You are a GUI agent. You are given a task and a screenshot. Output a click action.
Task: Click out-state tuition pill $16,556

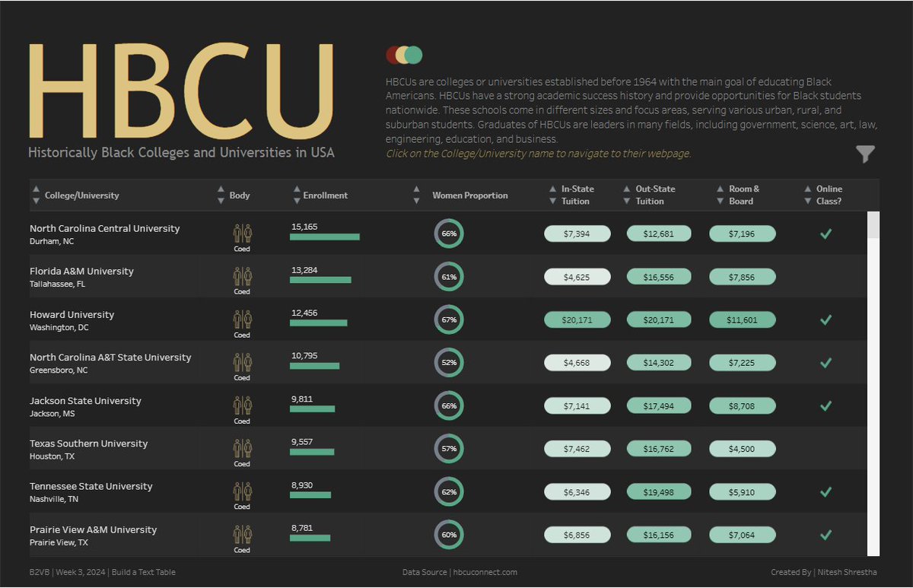(x=659, y=277)
